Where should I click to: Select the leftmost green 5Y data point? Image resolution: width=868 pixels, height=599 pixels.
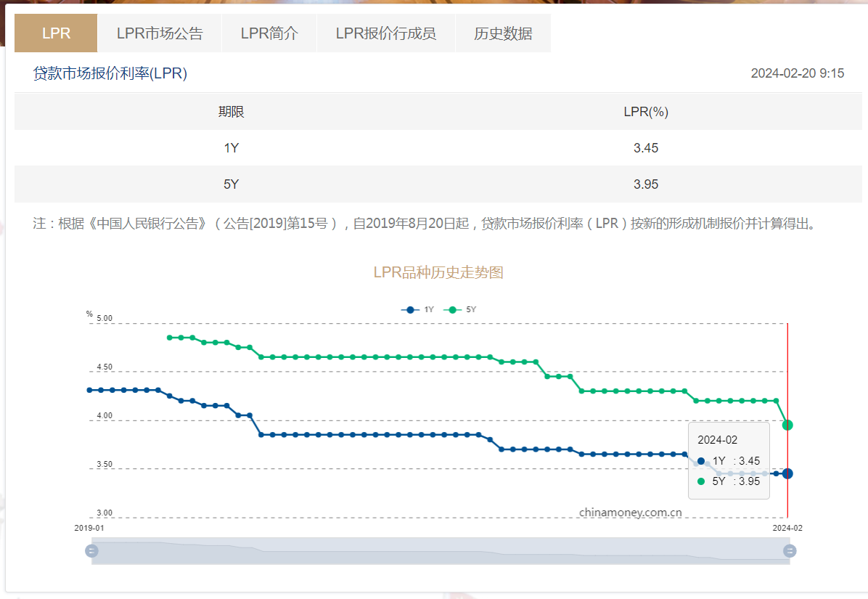coord(169,338)
